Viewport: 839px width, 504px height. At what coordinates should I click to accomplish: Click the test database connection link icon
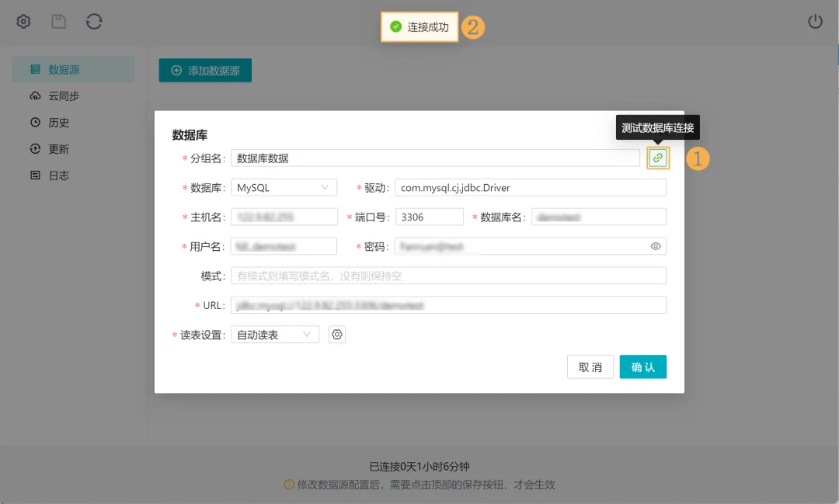point(658,158)
